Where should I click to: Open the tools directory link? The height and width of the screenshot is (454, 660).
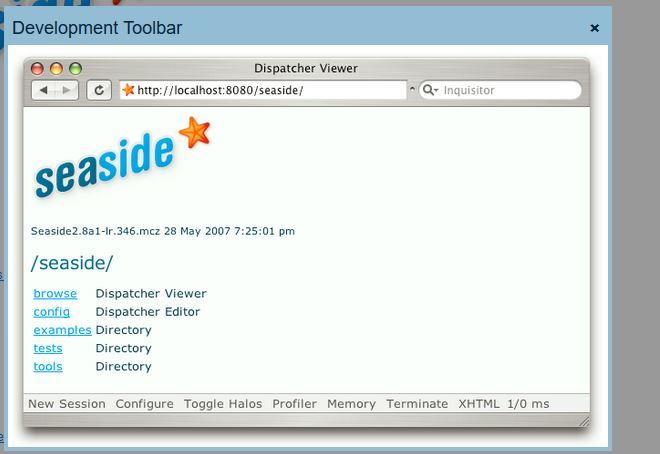[x=48, y=366]
